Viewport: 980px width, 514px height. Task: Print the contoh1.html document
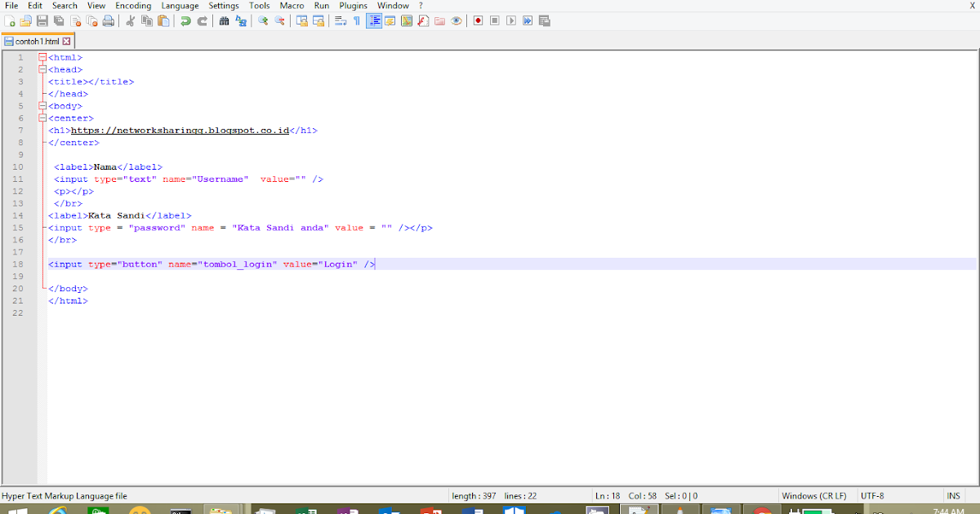(x=107, y=20)
